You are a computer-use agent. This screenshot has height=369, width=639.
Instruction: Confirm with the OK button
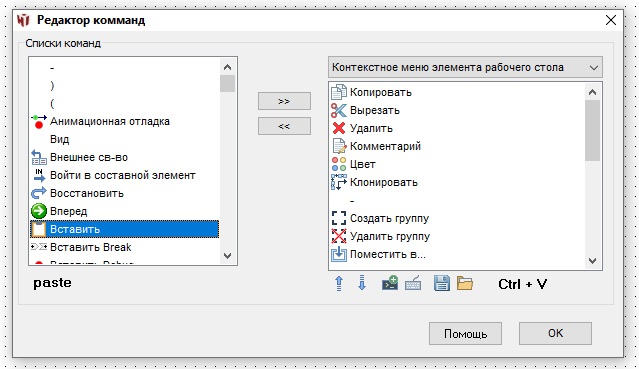(x=555, y=334)
